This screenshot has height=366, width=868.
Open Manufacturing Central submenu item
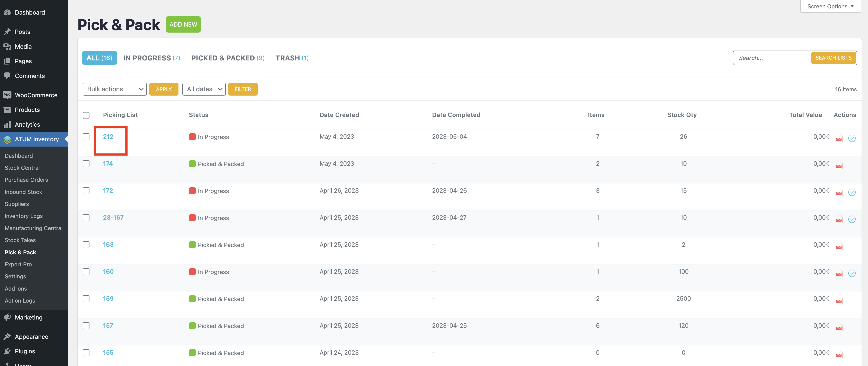pos(34,228)
